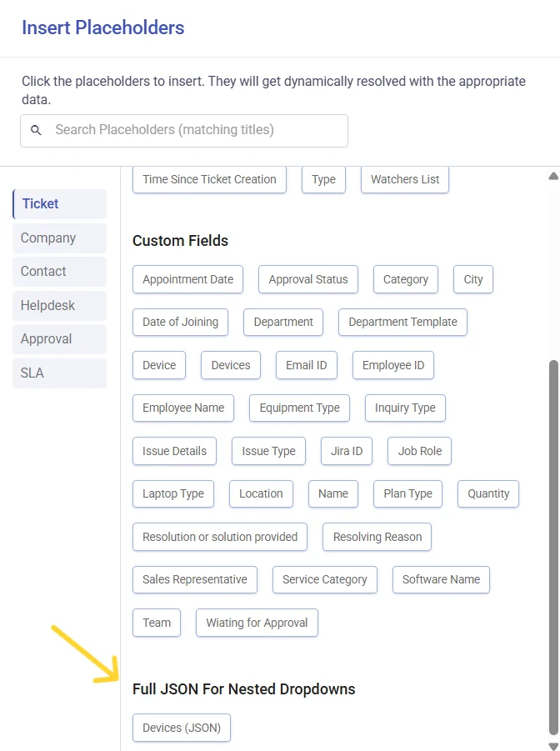The image size is (560, 751).
Task: Focus the Search Placeholders input field
Action: click(184, 130)
